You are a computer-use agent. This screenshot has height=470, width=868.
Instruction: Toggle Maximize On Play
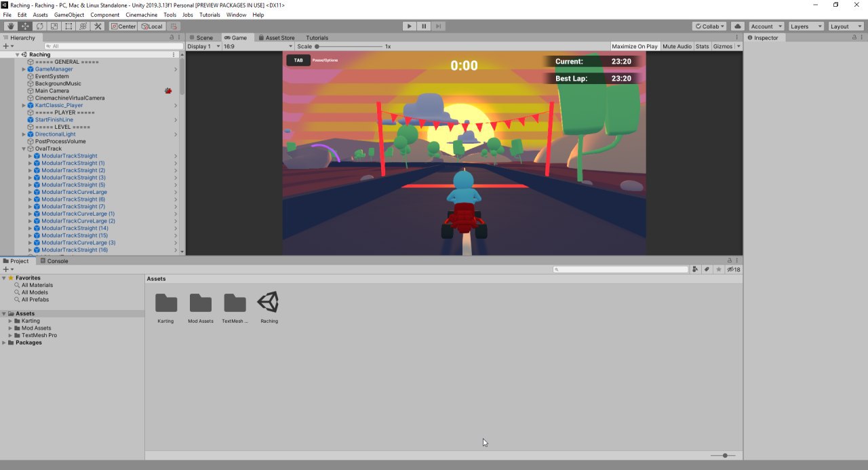[634, 46]
